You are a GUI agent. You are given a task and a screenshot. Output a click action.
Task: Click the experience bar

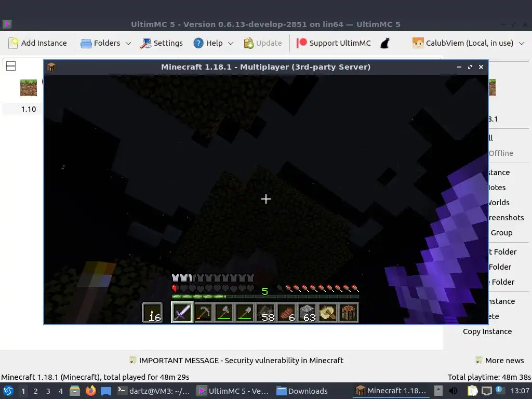265,297
